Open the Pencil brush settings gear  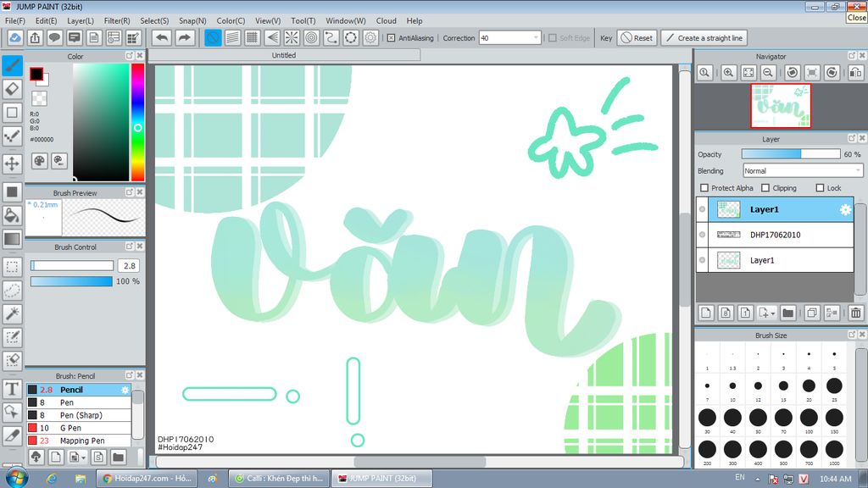pos(125,390)
